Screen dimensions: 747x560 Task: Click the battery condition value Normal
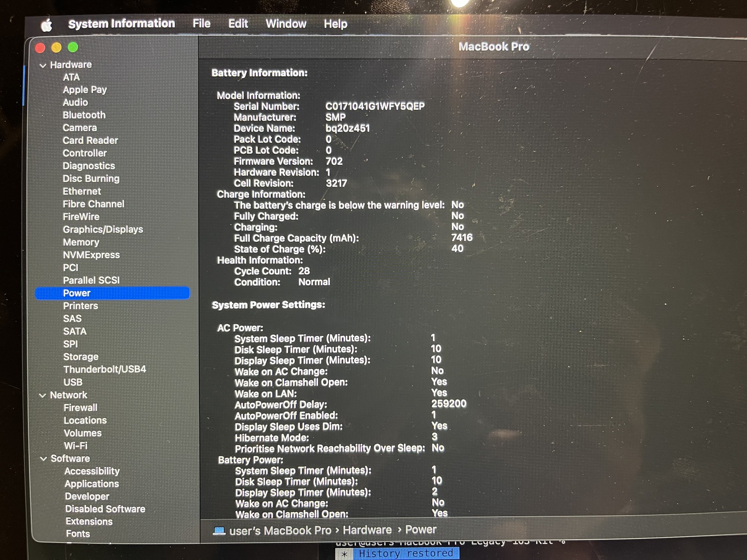315,282
